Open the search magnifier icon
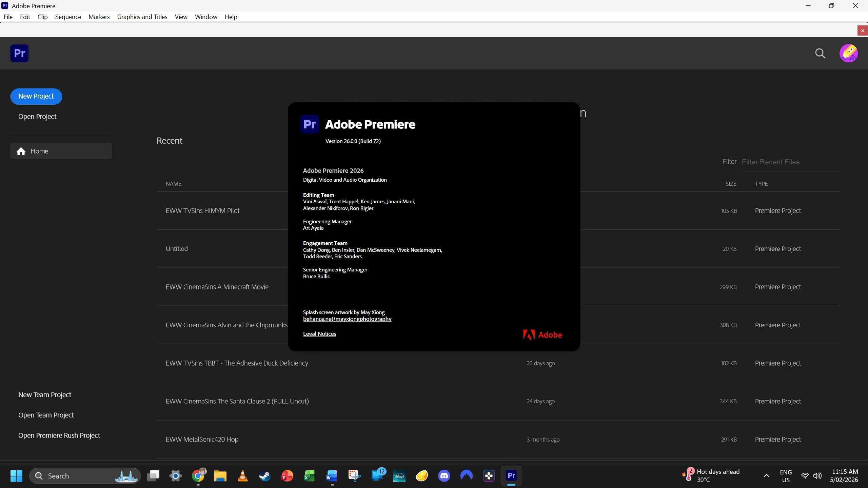Screen dimensions: 868x488 point(820,53)
